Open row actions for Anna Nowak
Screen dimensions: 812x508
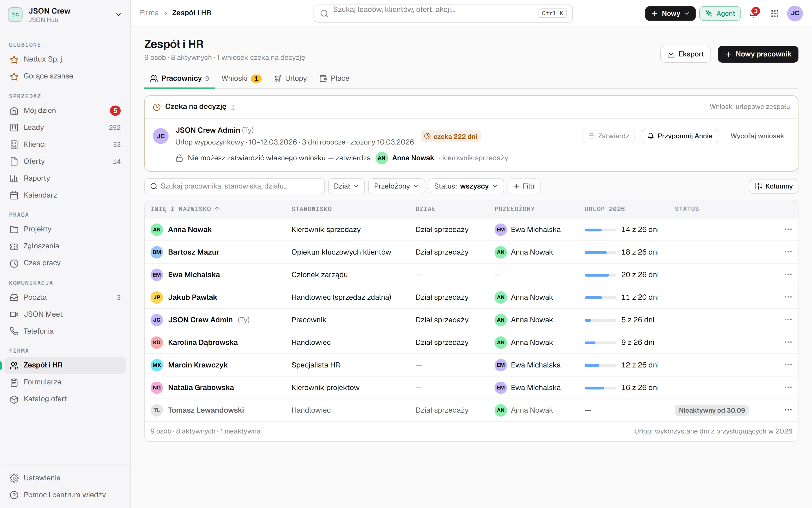[x=788, y=229]
